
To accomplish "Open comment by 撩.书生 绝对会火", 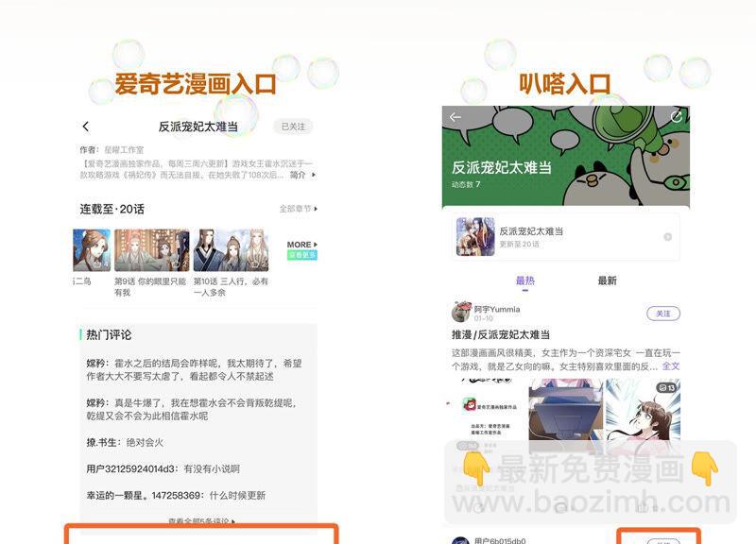I will (125, 442).
